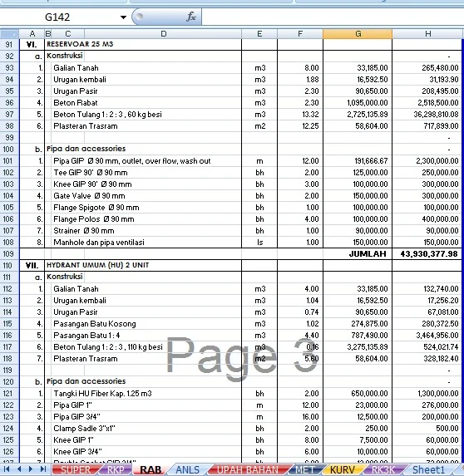Click cell 'RESERVOAR 25 M3'

[80, 44]
